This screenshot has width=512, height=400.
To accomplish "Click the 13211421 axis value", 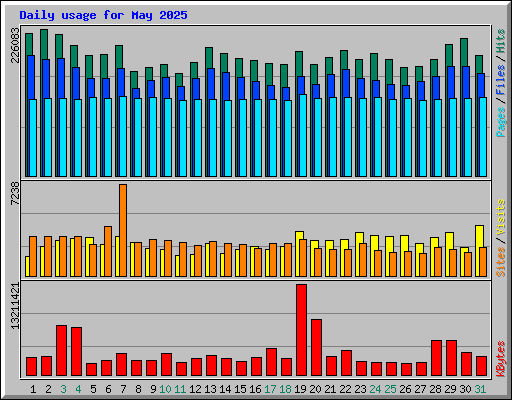I will point(15,306).
